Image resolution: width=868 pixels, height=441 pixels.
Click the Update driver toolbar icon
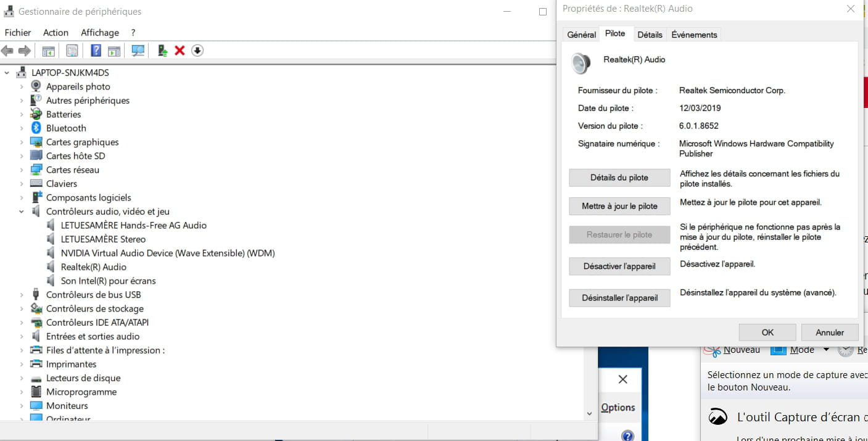pos(163,51)
